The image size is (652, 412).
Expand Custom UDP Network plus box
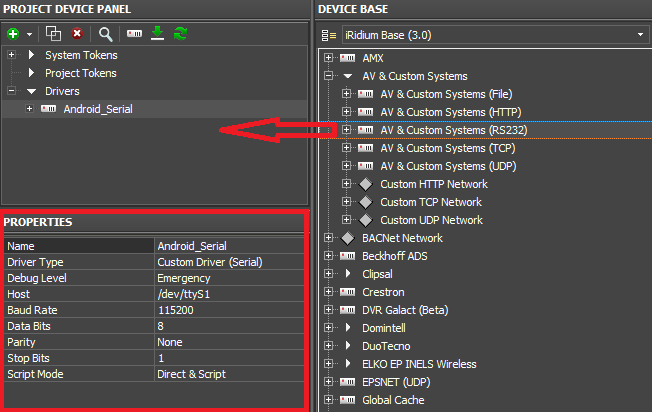(x=346, y=220)
